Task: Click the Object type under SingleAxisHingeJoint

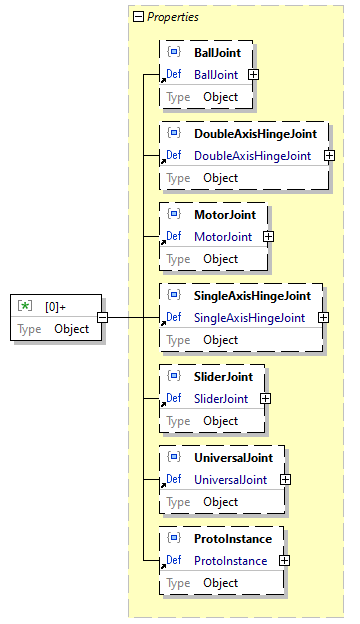Action: point(220,340)
